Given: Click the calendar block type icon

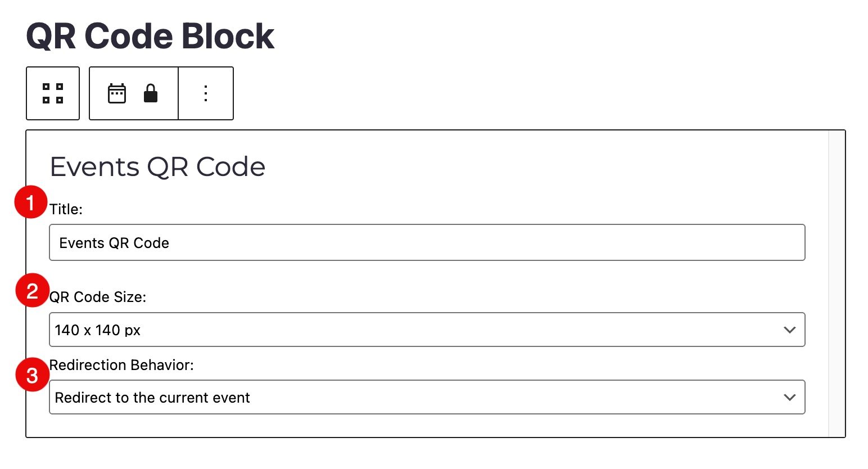Looking at the screenshot, I should (x=117, y=93).
